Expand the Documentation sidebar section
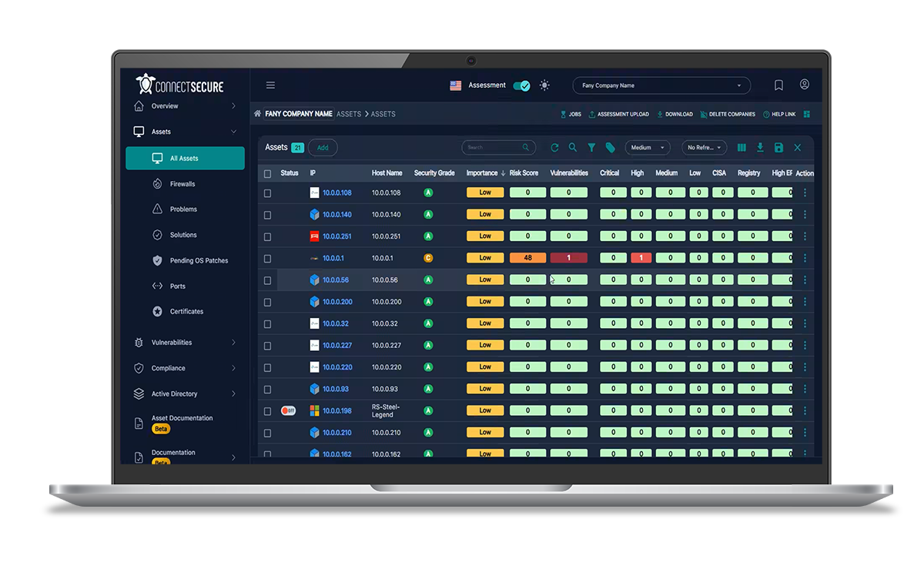This screenshot has height=586, width=924. (185, 457)
